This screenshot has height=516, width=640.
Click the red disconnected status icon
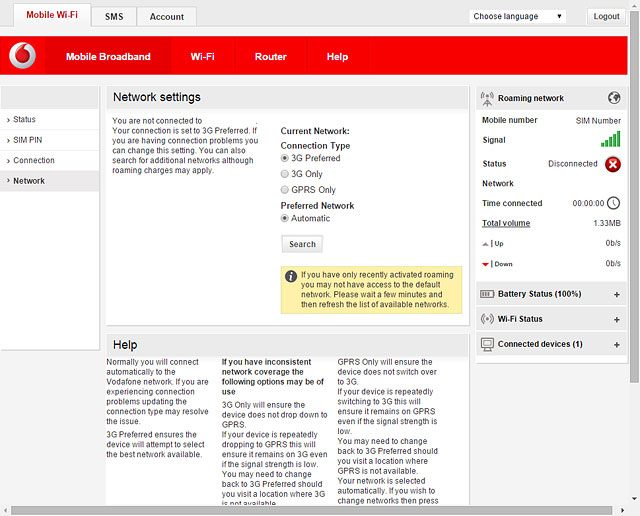click(612, 164)
